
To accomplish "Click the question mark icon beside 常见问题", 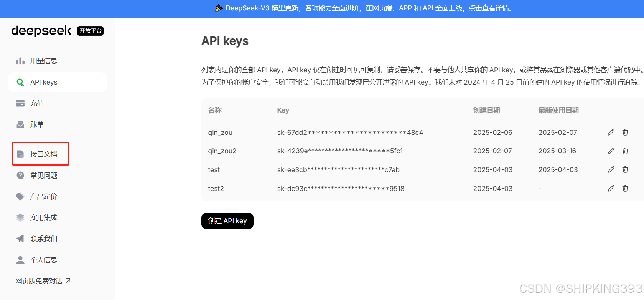I will [x=20, y=175].
